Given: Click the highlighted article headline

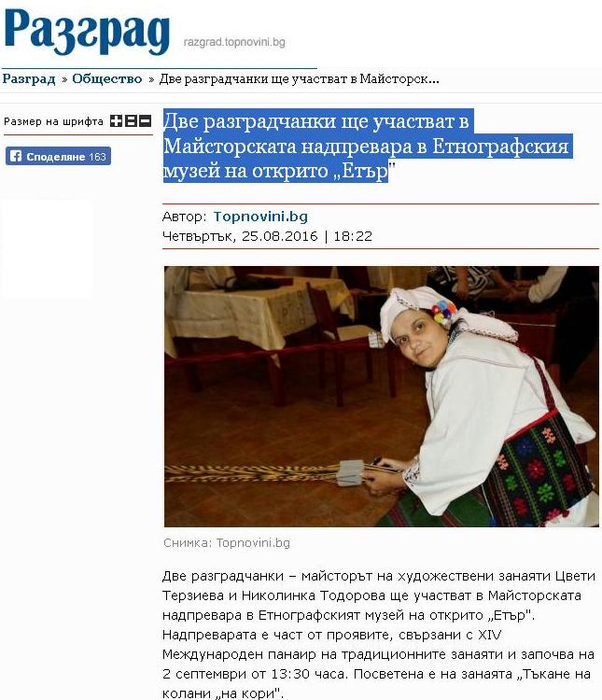Looking at the screenshot, I should point(368,146).
